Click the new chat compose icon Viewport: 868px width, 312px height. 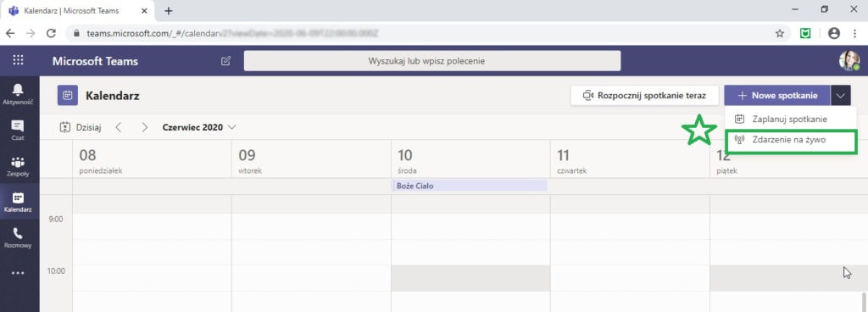click(x=225, y=61)
